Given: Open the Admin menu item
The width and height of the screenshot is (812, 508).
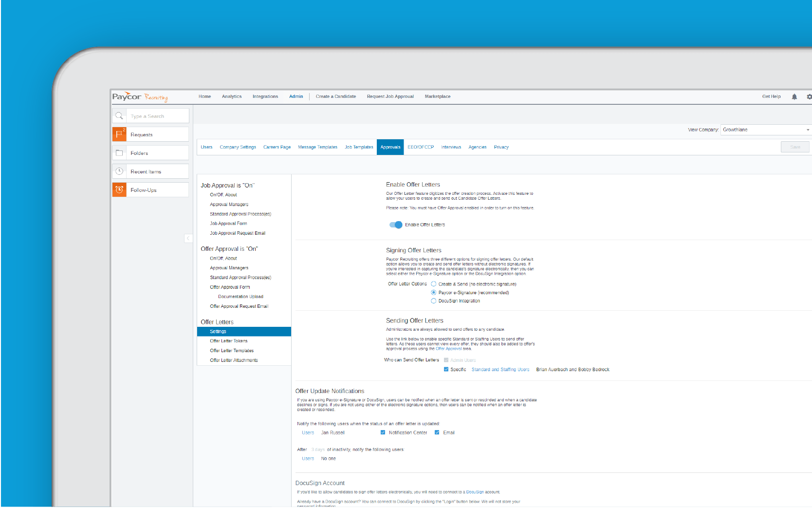Looking at the screenshot, I should 296,96.
